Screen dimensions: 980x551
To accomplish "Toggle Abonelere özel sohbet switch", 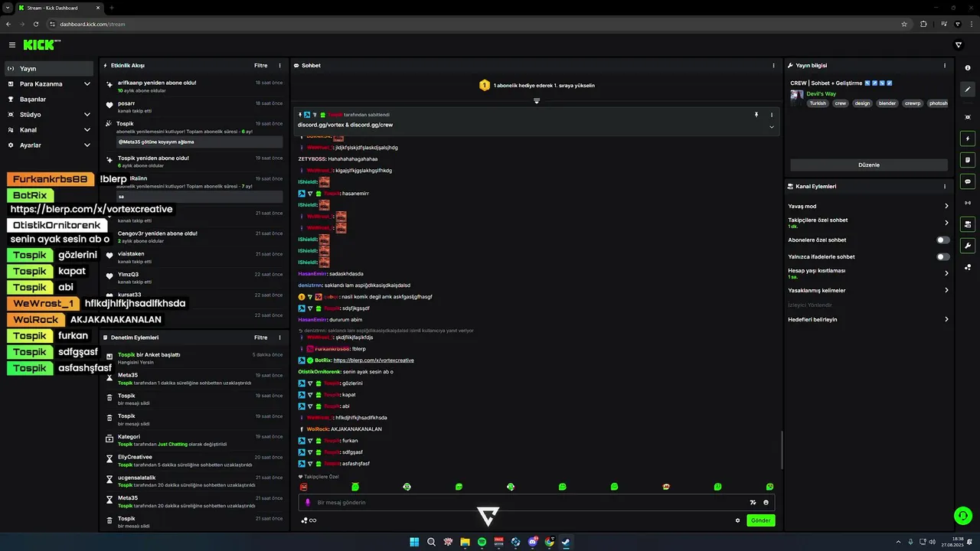I will click(943, 240).
